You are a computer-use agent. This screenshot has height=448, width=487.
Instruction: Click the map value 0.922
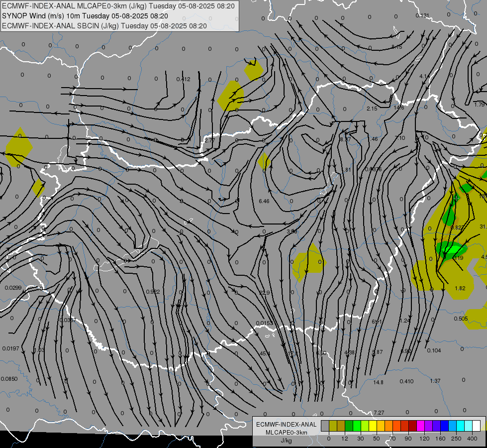[153, 292]
